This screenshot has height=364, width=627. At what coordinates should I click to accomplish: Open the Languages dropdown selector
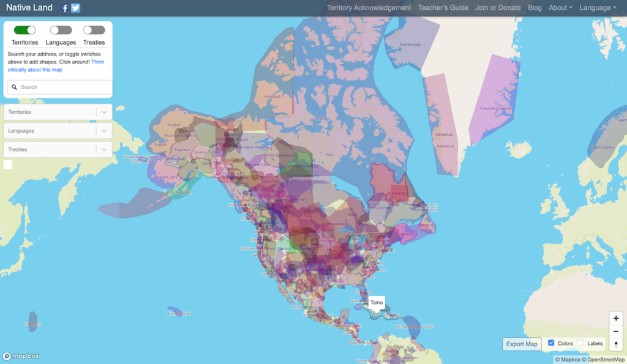[58, 131]
